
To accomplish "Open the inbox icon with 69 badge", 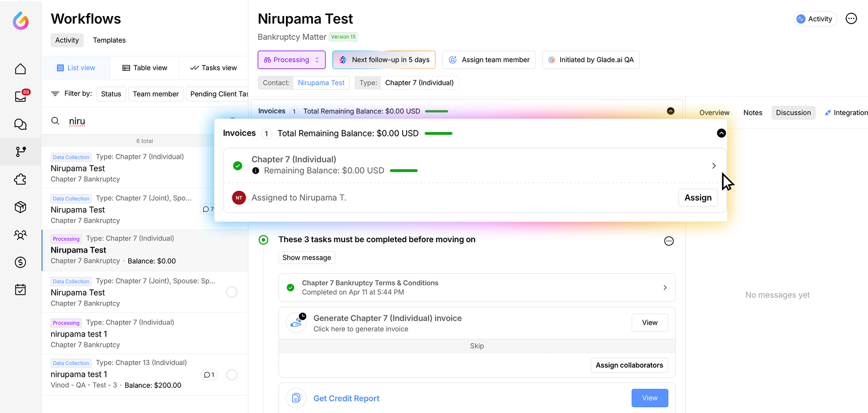I will 20,97.
